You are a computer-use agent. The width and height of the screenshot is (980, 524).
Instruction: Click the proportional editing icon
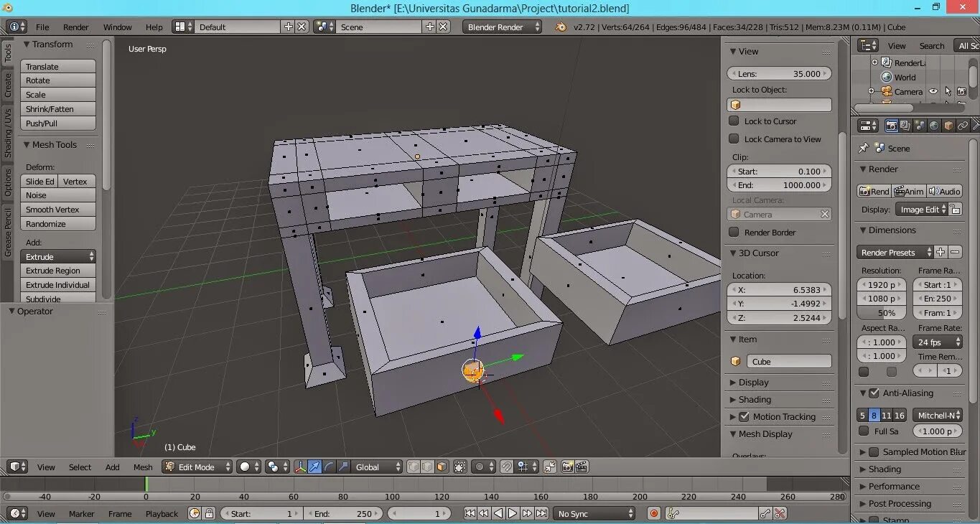coord(484,467)
